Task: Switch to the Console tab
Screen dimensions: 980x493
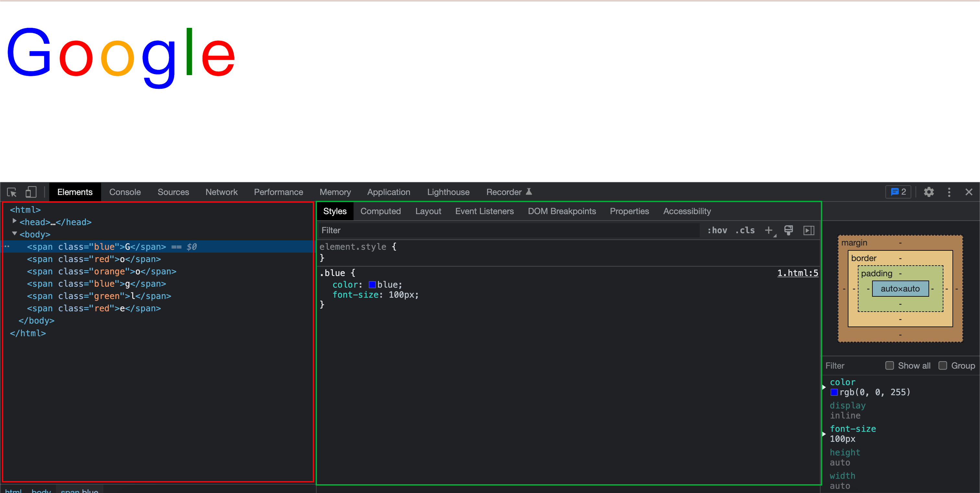Action: pos(125,192)
